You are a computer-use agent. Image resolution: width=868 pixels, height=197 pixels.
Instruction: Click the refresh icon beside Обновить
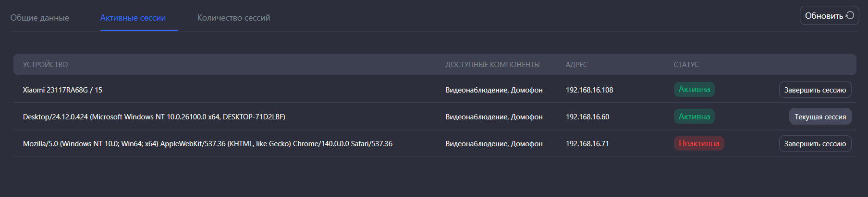850,15
